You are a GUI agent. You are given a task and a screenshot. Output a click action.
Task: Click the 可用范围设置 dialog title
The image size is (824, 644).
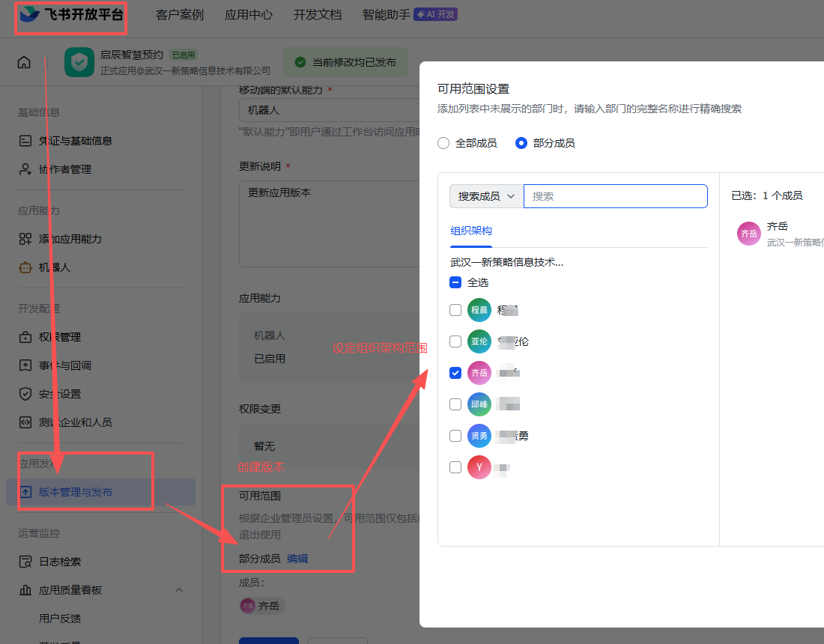coord(473,89)
